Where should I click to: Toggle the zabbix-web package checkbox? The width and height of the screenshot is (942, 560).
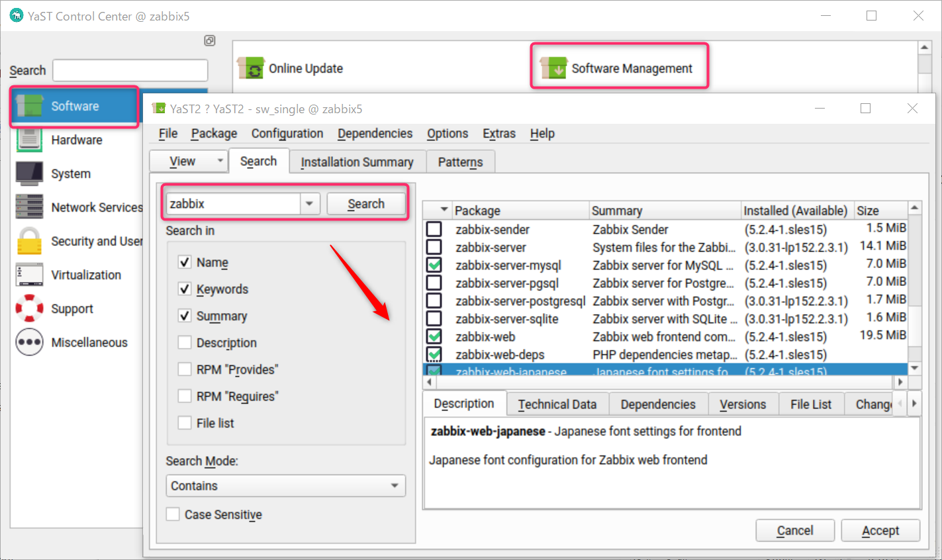click(434, 336)
